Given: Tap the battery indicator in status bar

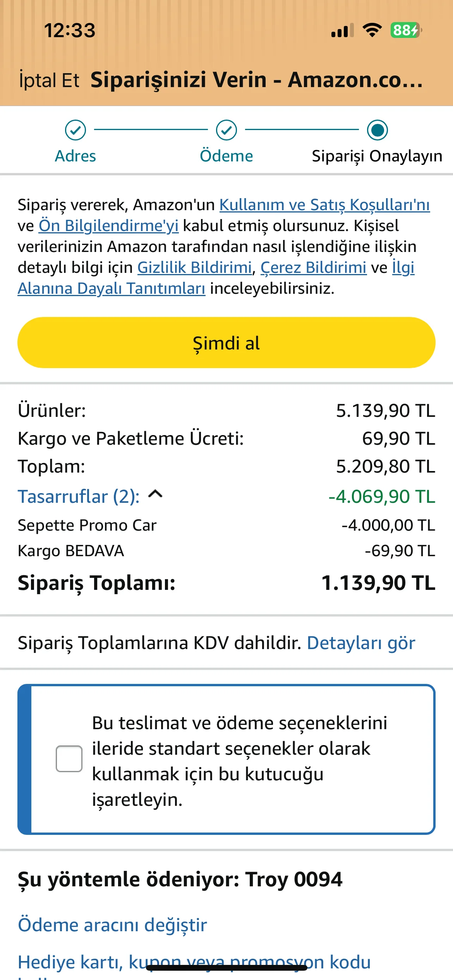Looking at the screenshot, I should pos(406,30).
